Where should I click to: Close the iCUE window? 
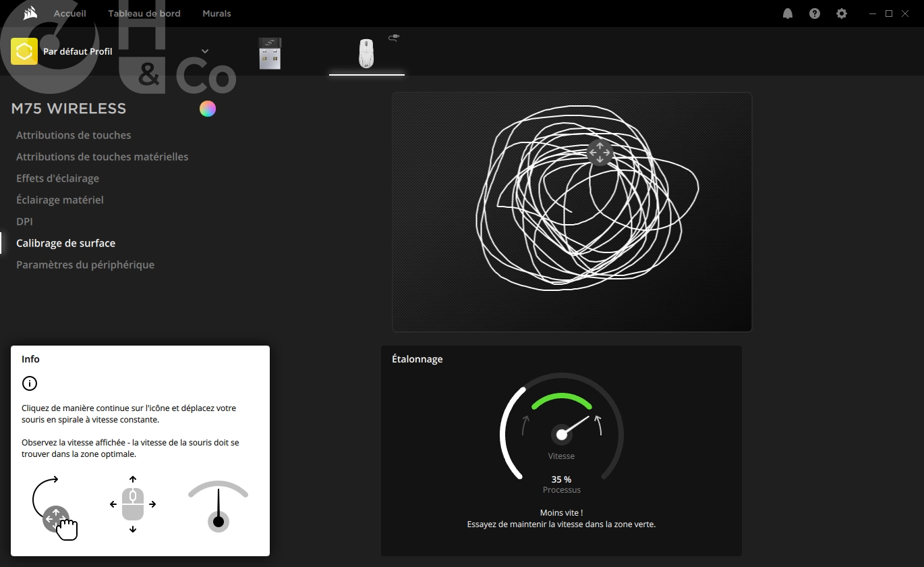(905, 13)
